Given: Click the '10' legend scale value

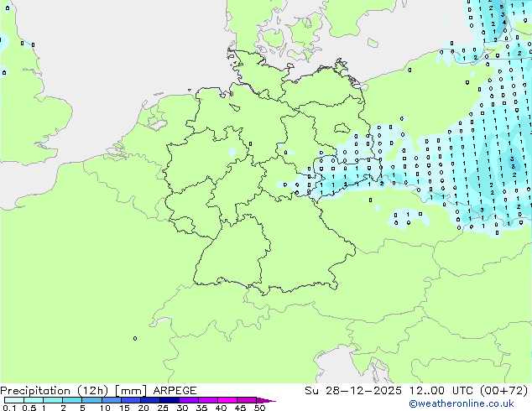Looking at the screenshot, I should click(x=105, y=408).
